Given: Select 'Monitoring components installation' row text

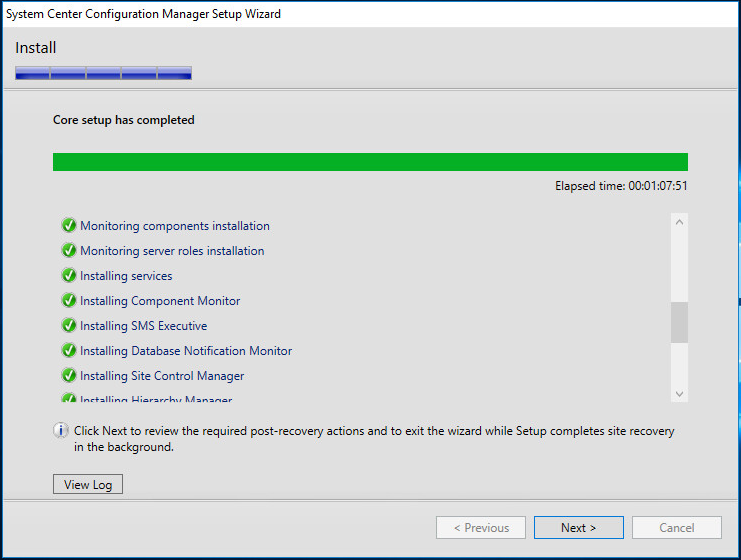Looking at the screenshot, I should pos(175,226).
